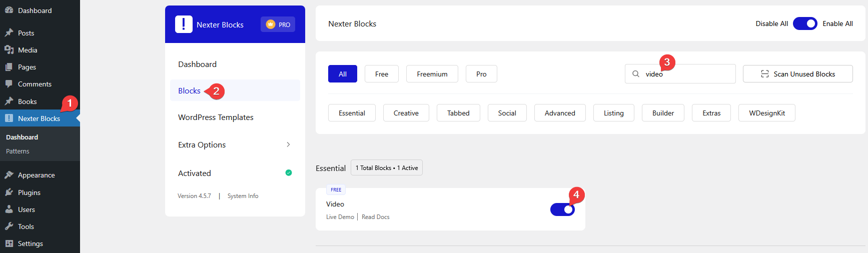Select the Pro filter tab
The height and width of the screenshot is (253, 868).
pyautogui.click(x=481, y=74)
